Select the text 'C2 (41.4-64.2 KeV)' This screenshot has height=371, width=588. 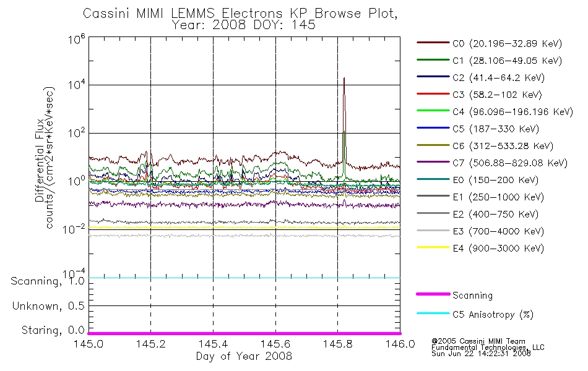coord(499,78)
